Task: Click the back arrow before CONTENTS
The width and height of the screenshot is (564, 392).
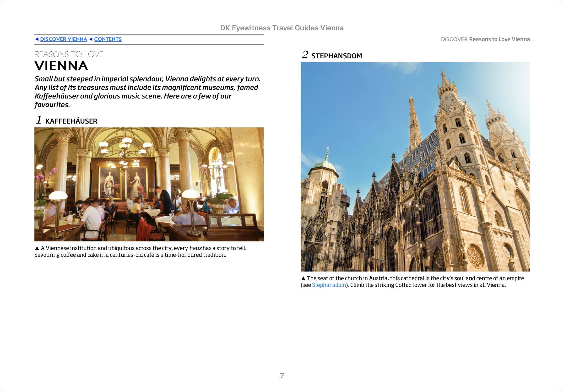Action: pyautogui.click(x=91, y=39)
